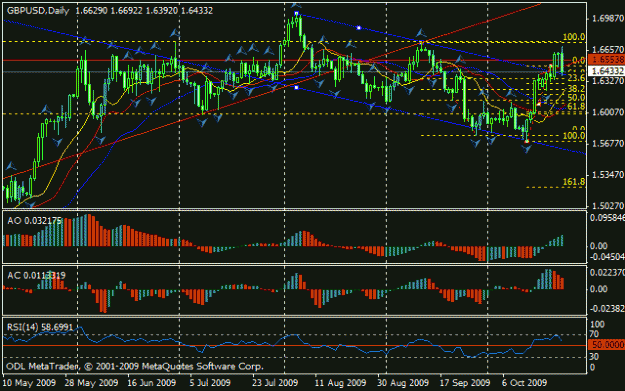
Task: Select the RSI(14) 58.6991 indicator label
Action: click(40, 327)
